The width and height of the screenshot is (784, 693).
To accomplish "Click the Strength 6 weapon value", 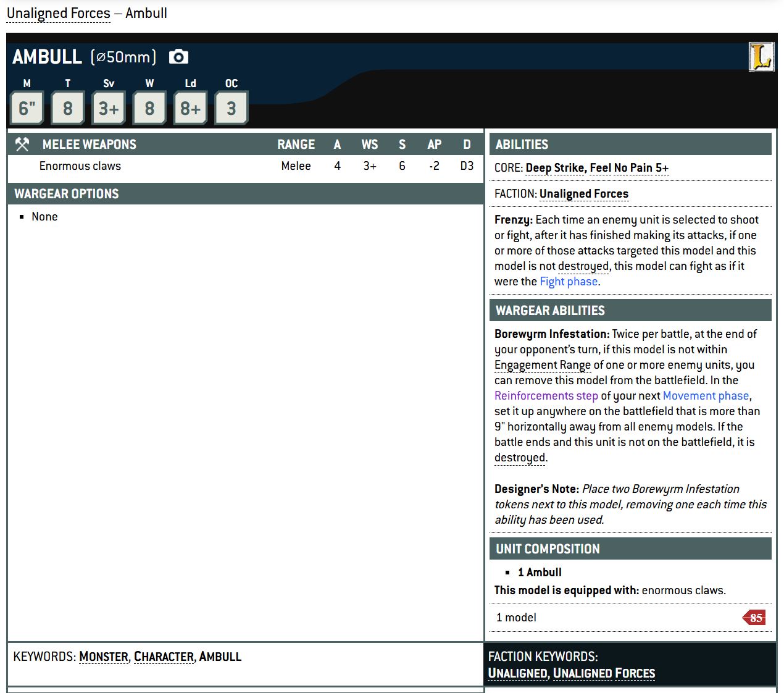I will tap(402, 166).
